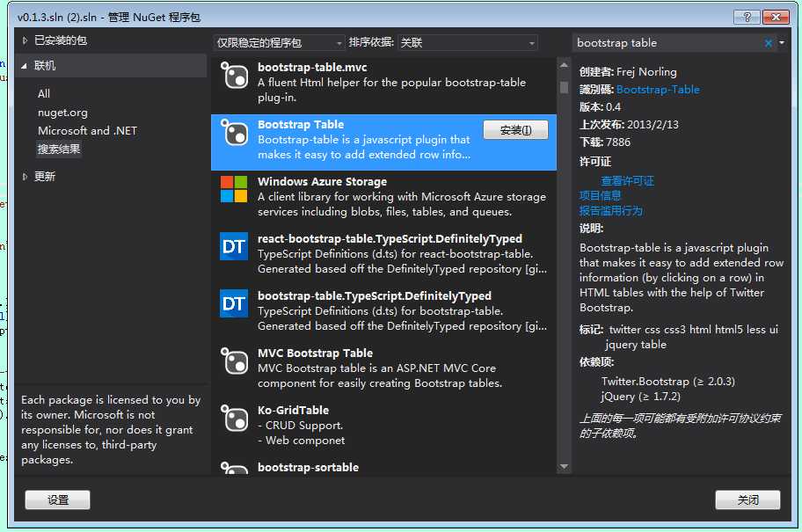Open the 查看许可证 link
This screenshot has width=802, height=532.
[627, 181]
